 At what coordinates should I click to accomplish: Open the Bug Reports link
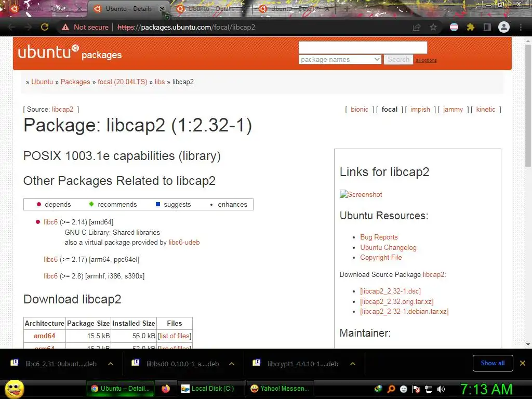[379, 237]
